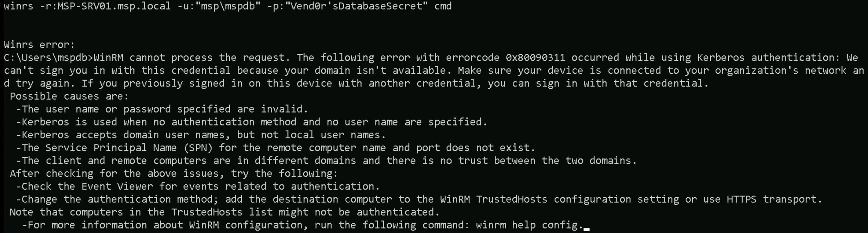Viewport: 868px width, 233px height.
Task: Click the "Check the Event Viewer" line
Action: 198,186
